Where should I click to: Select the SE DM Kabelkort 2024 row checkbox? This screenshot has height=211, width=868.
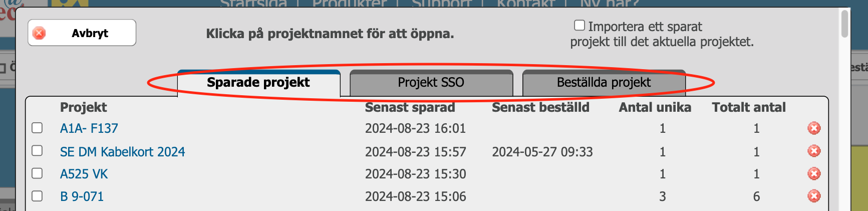[x=37, y=150]
